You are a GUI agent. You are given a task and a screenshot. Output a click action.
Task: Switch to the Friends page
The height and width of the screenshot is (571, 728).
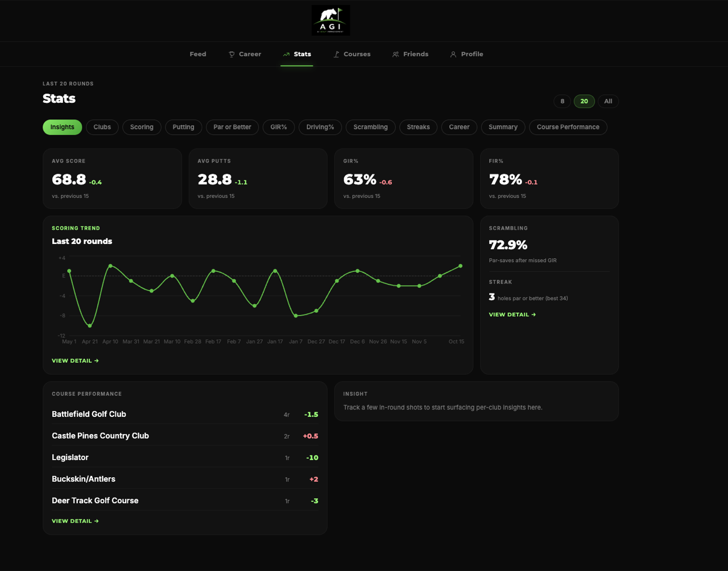point(410,54)
